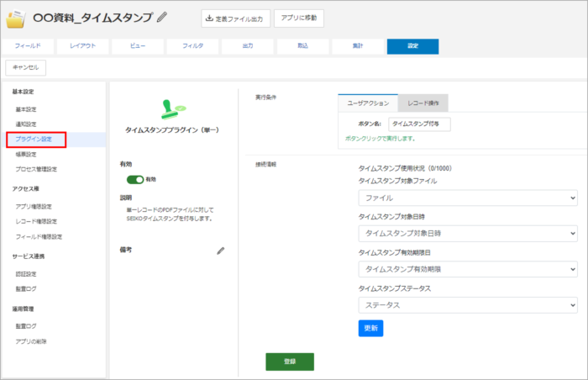Click the 運用管理 sidebar heading
Screen dimensions: 588x380
[x=23, y=309]
